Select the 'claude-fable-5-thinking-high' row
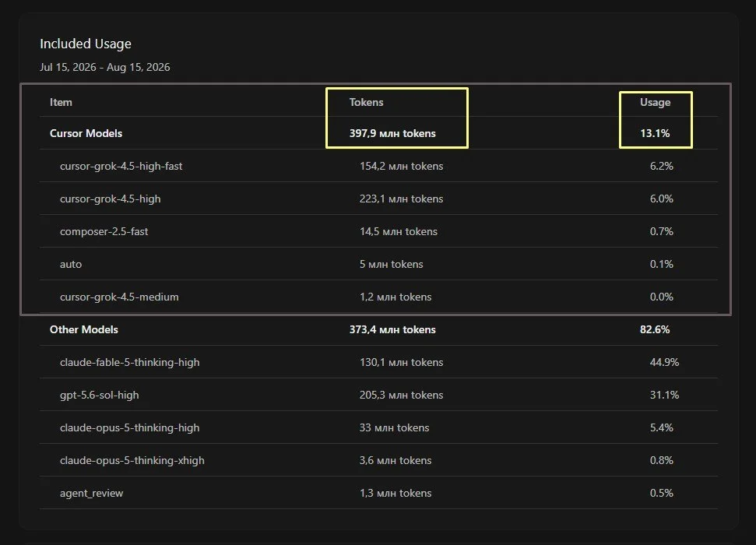Viewport: 756px width, 545px height. tap(378, 362)
